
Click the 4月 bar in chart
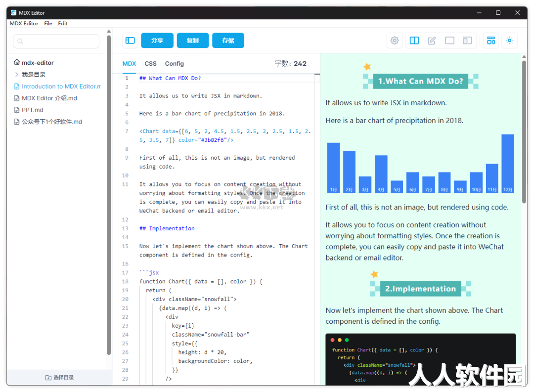(x=381, y=174)
